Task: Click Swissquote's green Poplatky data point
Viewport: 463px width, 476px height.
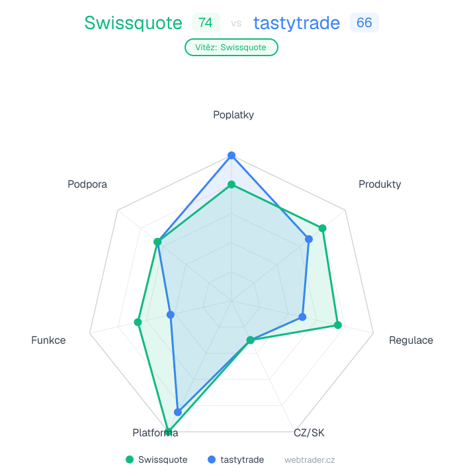Action: tap(232, 184)
